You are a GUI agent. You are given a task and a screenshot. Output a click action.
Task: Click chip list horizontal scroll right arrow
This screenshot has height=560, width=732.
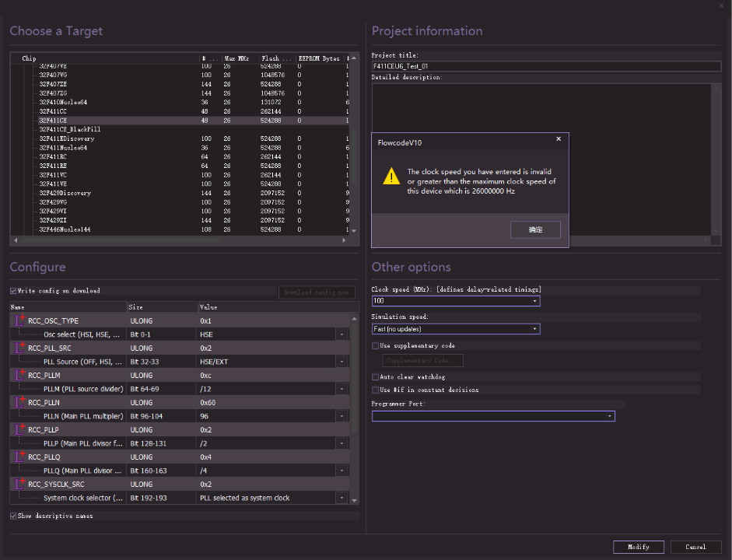344,240
